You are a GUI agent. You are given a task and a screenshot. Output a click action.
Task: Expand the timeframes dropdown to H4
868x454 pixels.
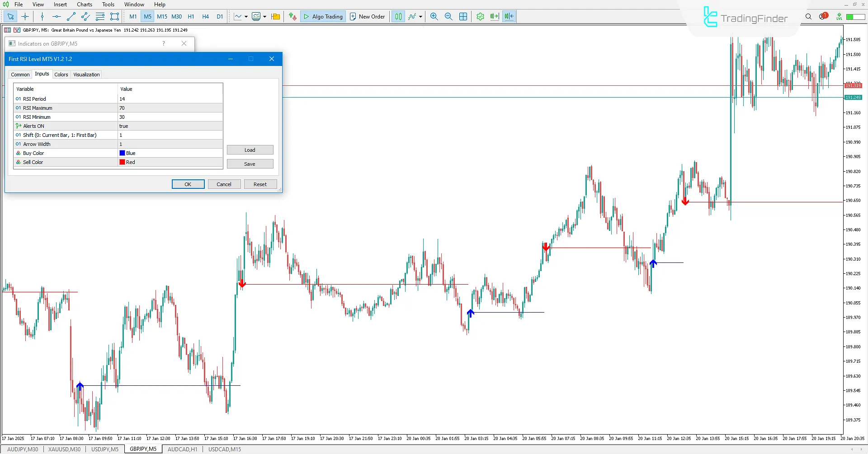206,16
